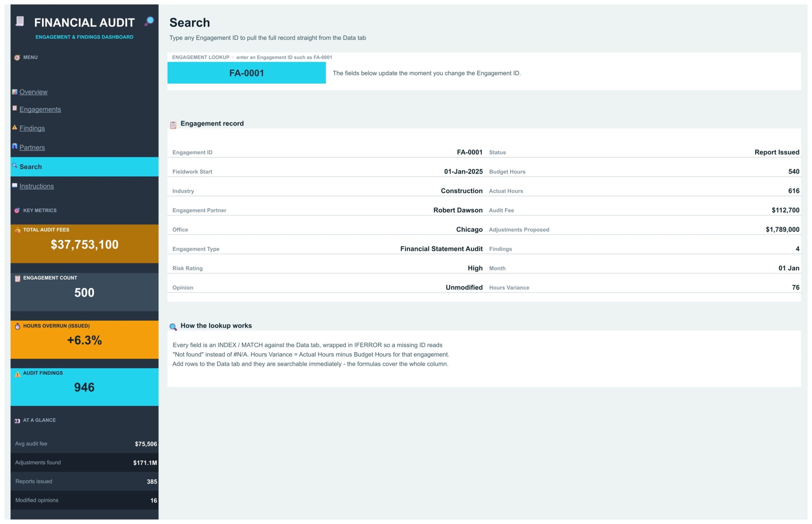The image size is (812, 524).
Task: Click the money bag icon on Total Audit Fees
Action: pos(17,230)
